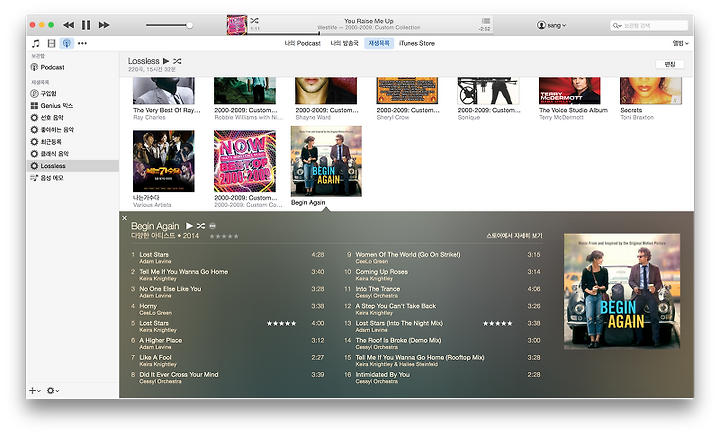This screenshot has height=436, width=720.
Task: Select track A Step You Can't Take Back
Action: 444,309
